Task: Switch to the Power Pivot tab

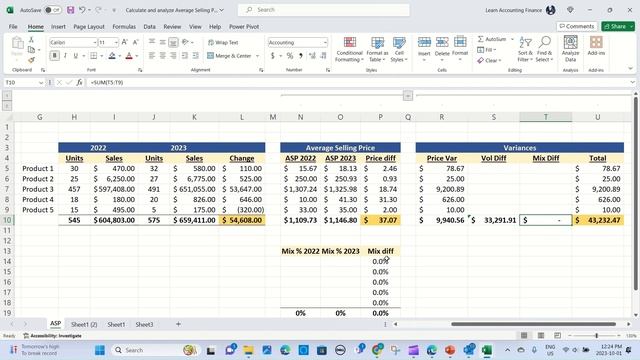Action: tap(244, 27)
